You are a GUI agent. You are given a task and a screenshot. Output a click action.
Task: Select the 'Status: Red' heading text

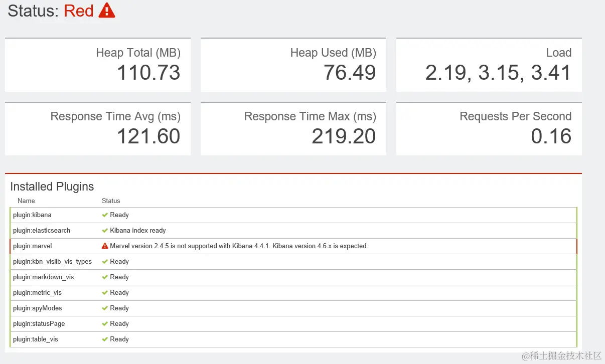coord(51,11)
